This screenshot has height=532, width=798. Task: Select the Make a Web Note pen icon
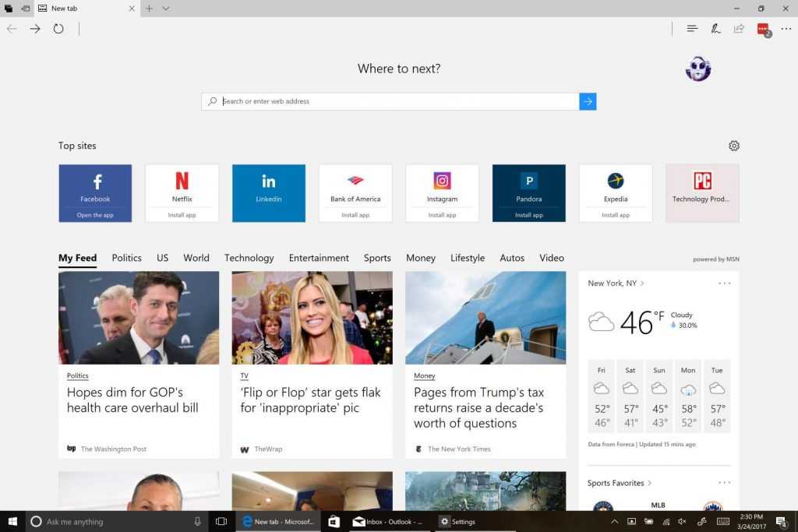(715, 29)
